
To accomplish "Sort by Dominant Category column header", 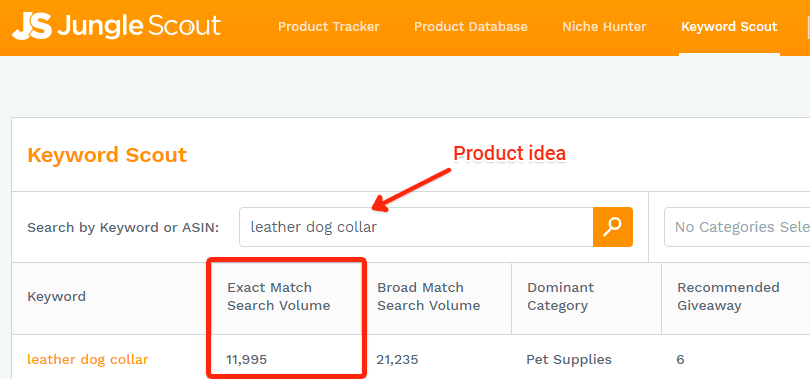I will (560, 296).
